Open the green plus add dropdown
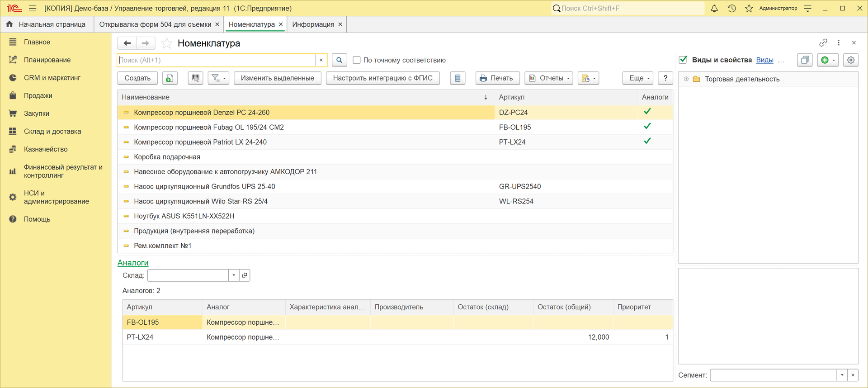The width and height of the screenshot is (868, 388). click(828, 60)
